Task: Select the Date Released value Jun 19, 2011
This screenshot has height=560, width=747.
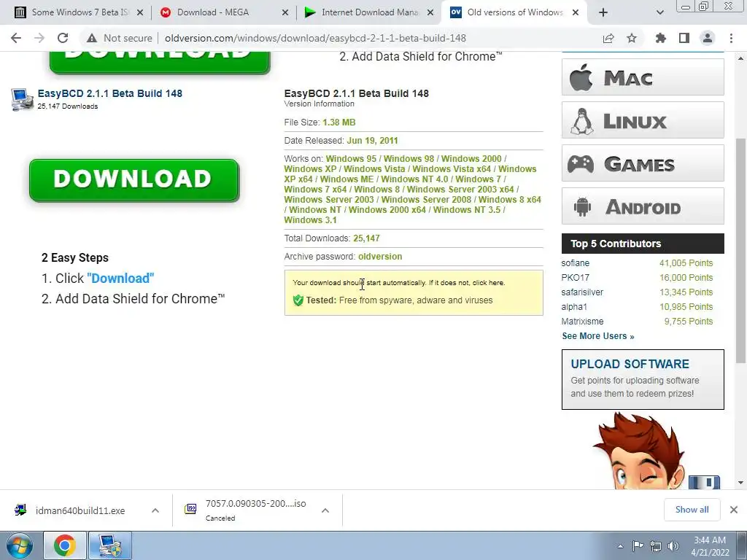Action: coord(372,141)
